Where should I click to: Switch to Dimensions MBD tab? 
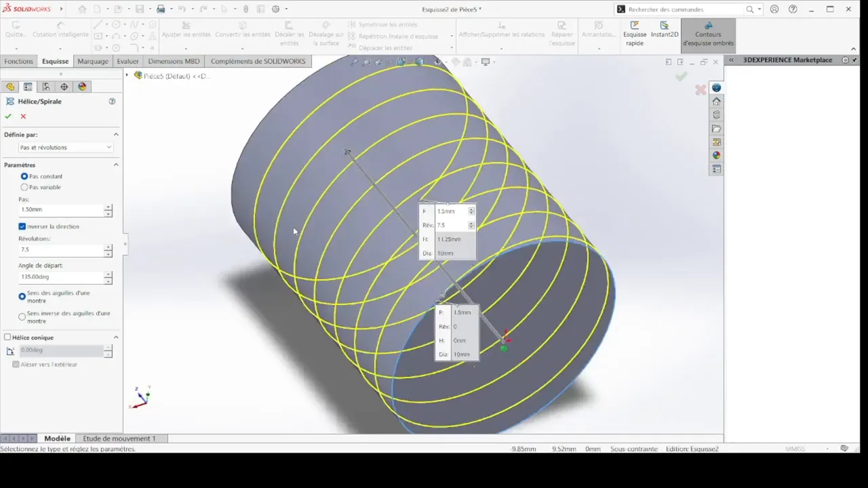(174, 61)
